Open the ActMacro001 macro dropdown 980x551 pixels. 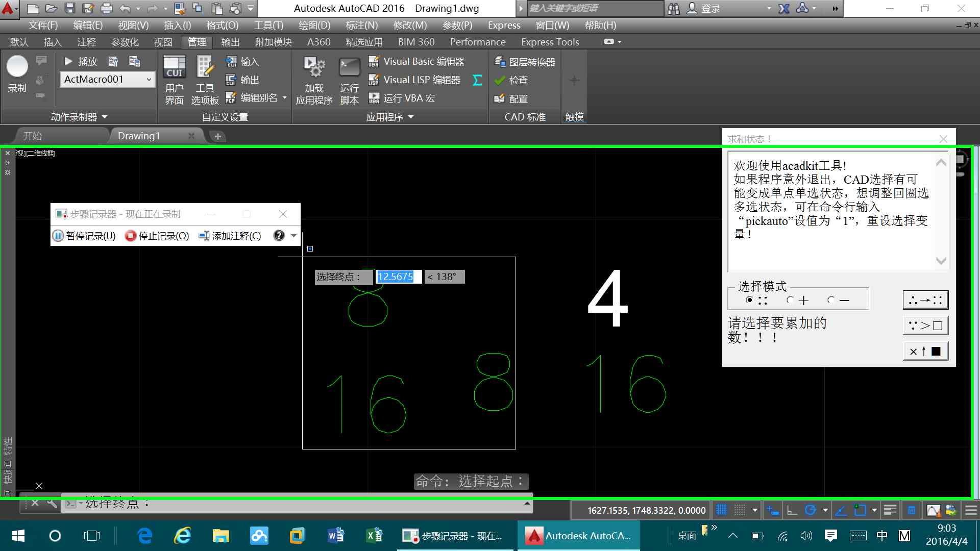coord(149,80)
